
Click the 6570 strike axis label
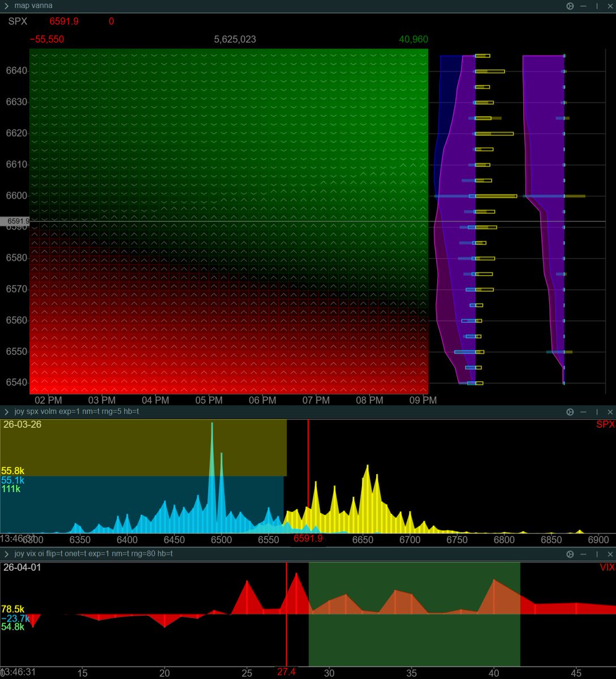tap(16, 289)
